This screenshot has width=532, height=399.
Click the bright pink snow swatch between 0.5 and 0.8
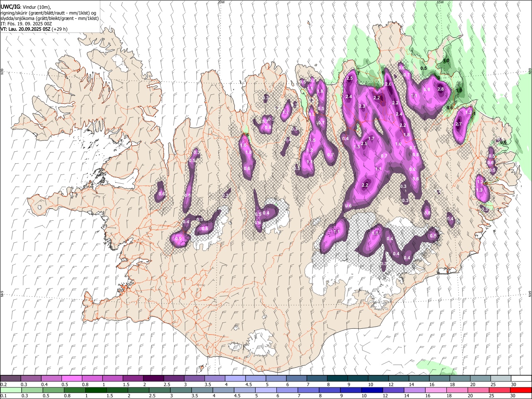(x=72, y=379)
